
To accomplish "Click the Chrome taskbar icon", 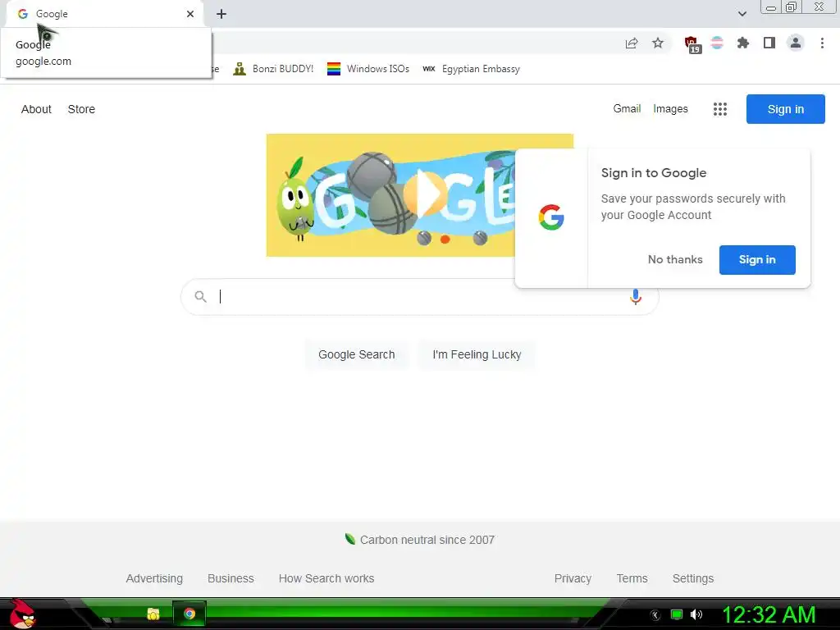I will click(x=189, y=614).
